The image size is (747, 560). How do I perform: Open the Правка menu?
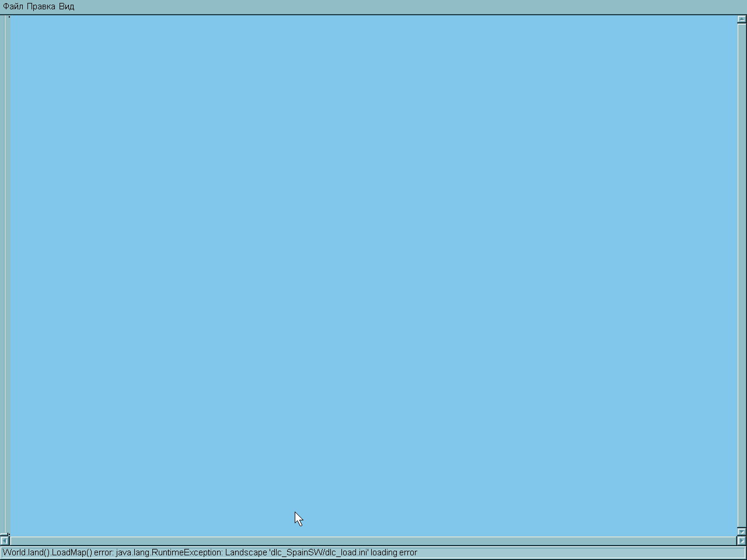(x=41, y=6)
